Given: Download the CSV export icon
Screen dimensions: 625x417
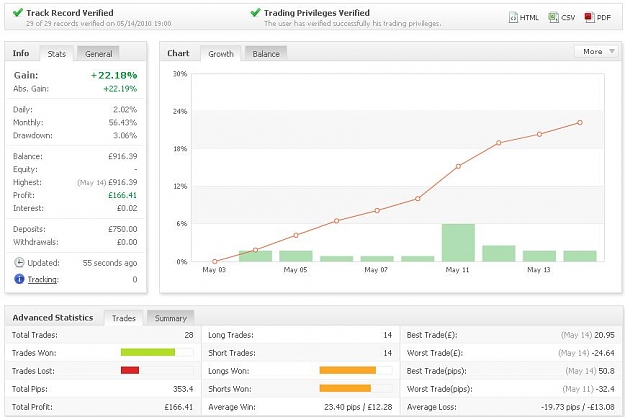Looking at the screenshot, I should tap(553, 17).
